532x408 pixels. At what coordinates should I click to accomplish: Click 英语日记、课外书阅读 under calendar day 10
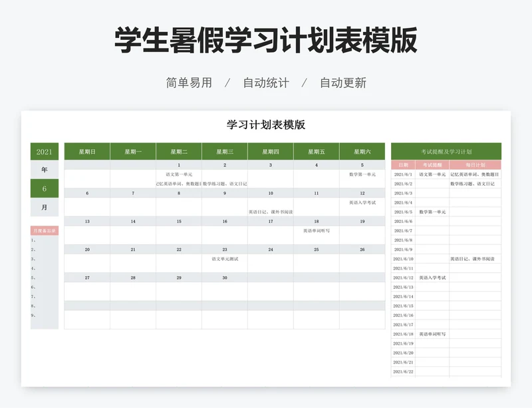(271, 212)
